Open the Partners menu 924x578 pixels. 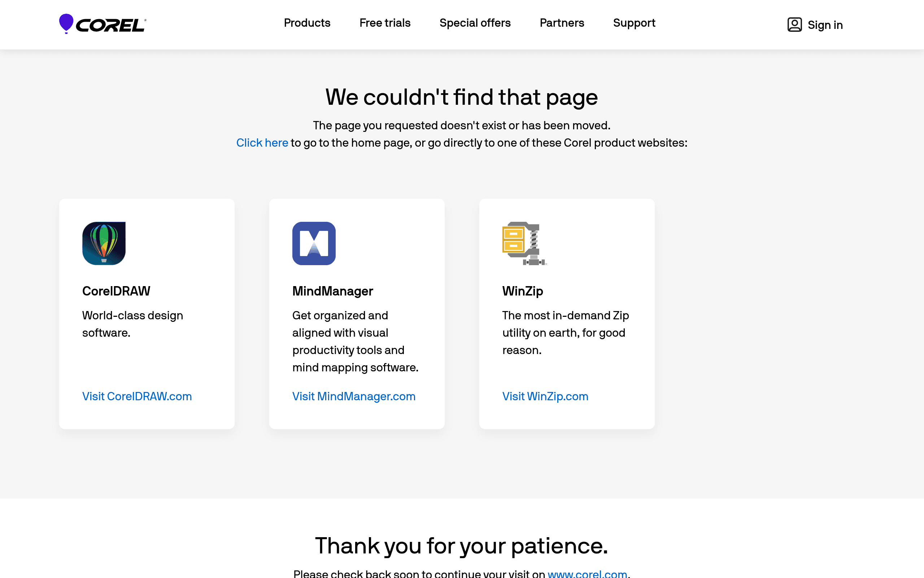[x=562, y=23]
